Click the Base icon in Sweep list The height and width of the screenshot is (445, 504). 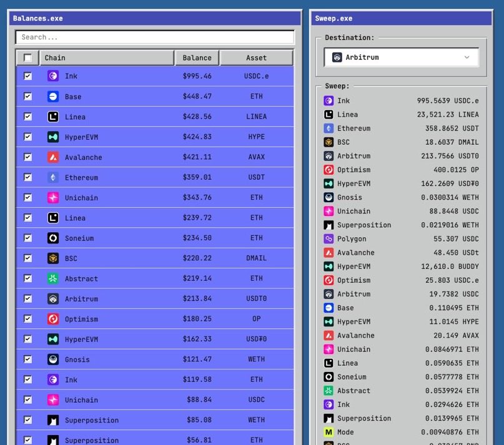point(329,308)
